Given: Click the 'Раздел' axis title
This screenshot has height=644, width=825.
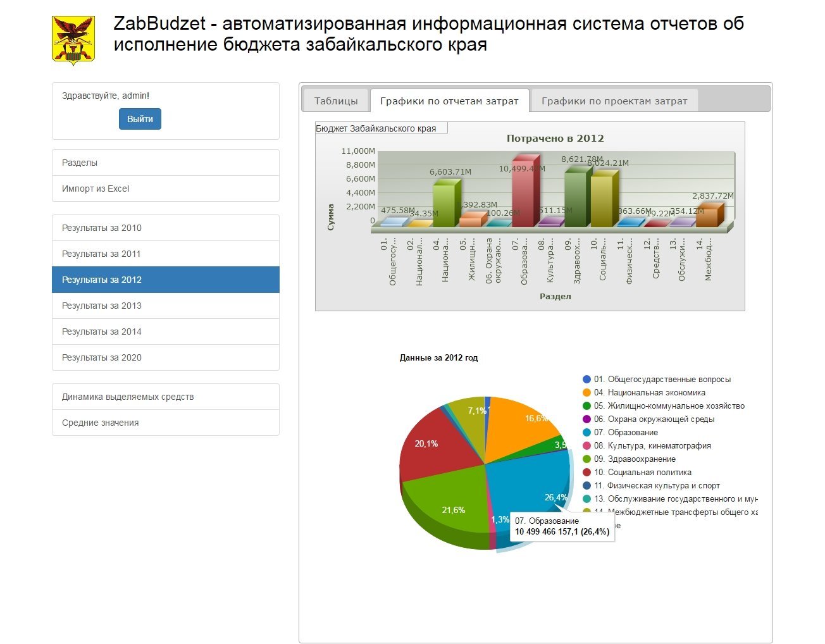Looking at the screenshot, I should pyautogui.click(x=555, y=296).
